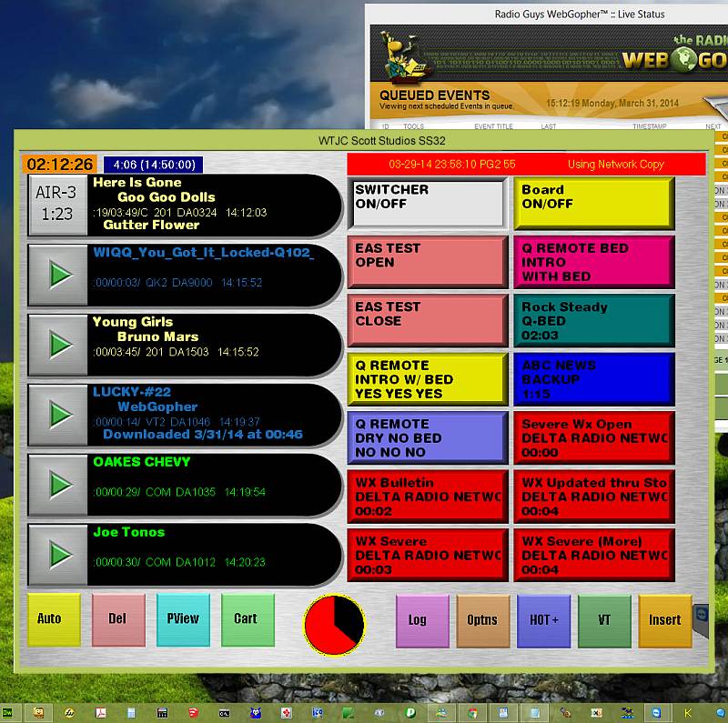Click the red pie countdown timer
The height and width of the screenshot is (723, 728).
(x=334, y=625)
